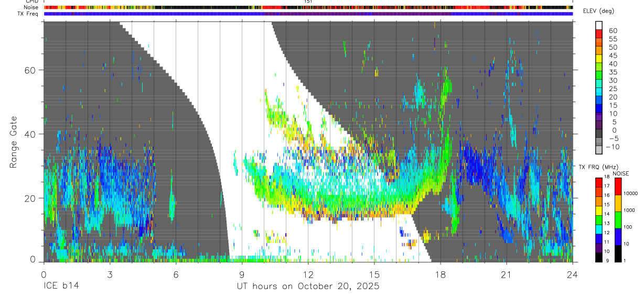This screenshot has height=297, width=644.
Task: Click the 45 label on ELEV scale
Action: (x=613, y=56)
